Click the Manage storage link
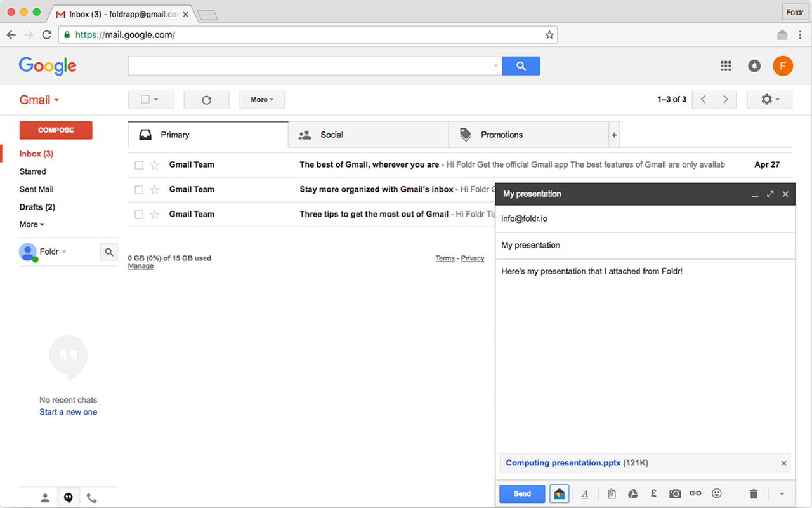Viewport: 812px width, 508px height. [140, 265]
